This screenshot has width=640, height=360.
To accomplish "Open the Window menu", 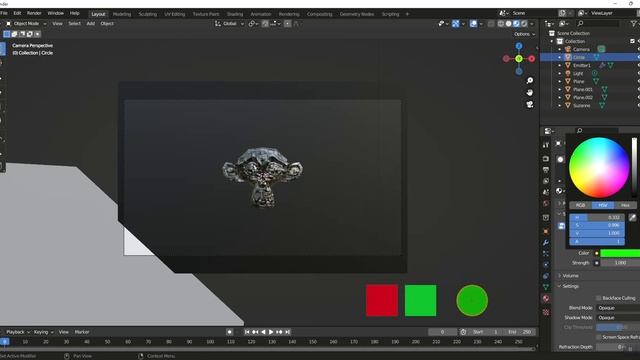I will pyautogui.click(x=56, y=13).
